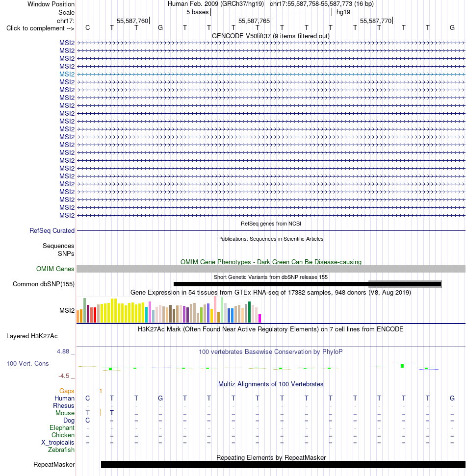Viewport: 466px width, 476px height.
Task: Click the -4.5 PhyloP lower scale value
Action: click(x=64, y=376)
